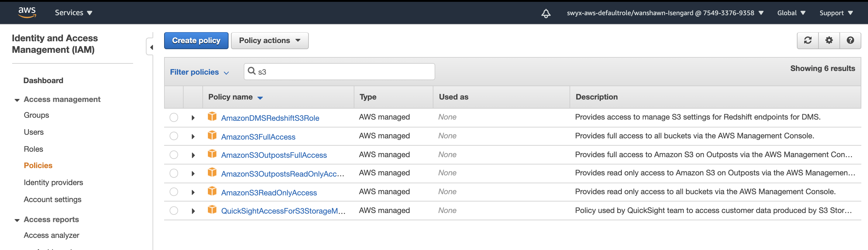The image size is (868, 250).
Task: Click the policy search input field
Action: tap(344, 72)
